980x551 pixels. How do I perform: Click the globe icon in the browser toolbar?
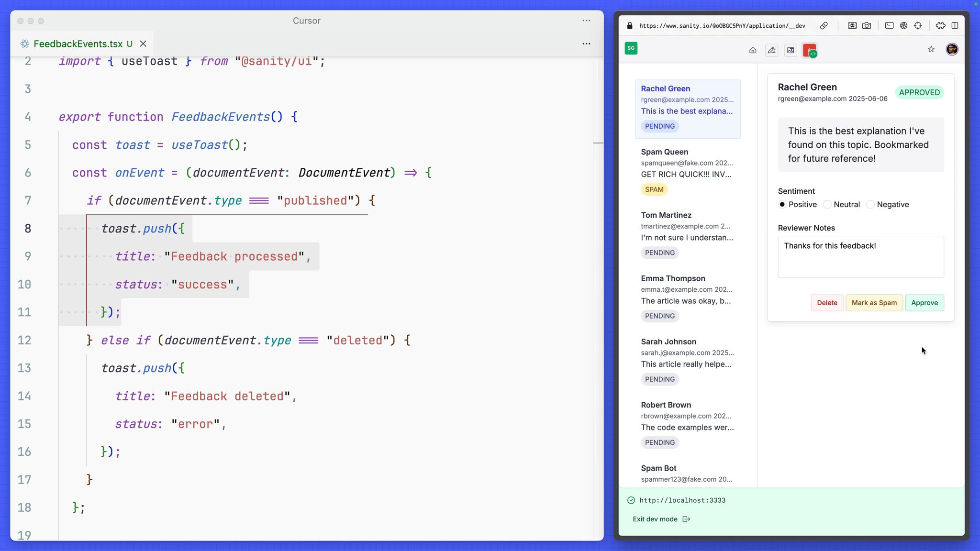903,26
